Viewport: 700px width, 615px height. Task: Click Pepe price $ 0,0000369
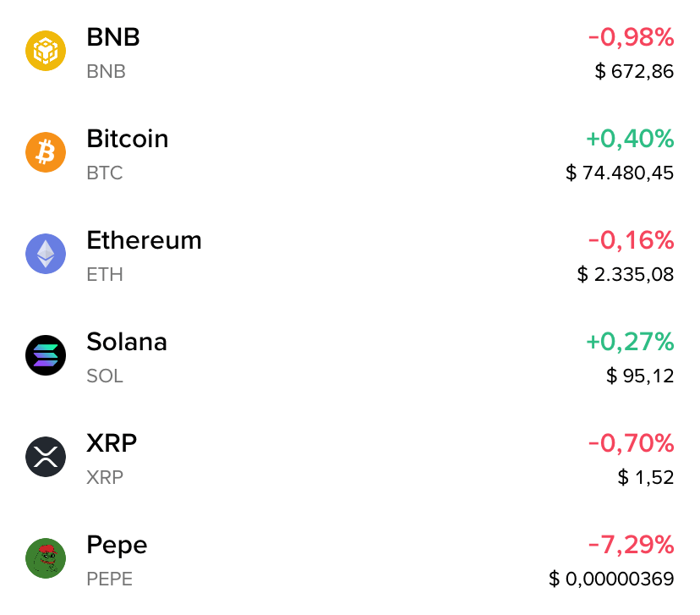pos(611,579)
